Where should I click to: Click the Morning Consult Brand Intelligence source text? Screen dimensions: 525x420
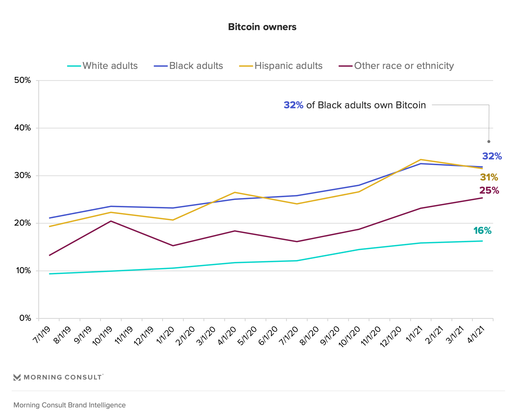(69, 405)
